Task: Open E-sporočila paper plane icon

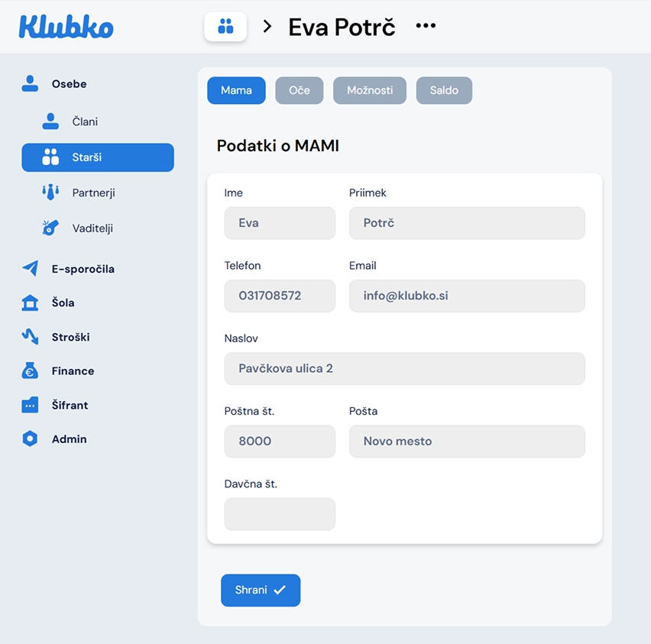Action: 30,268
